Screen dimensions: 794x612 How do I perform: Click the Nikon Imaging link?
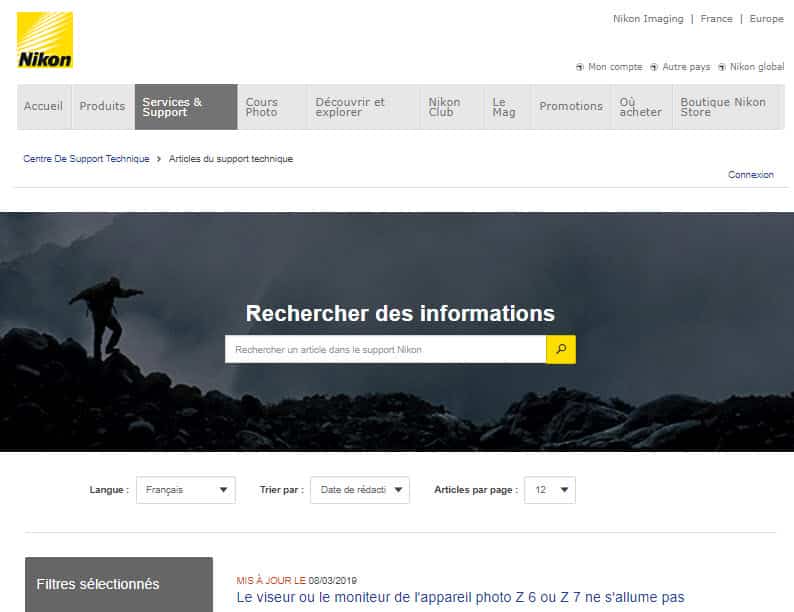(648, 19)
